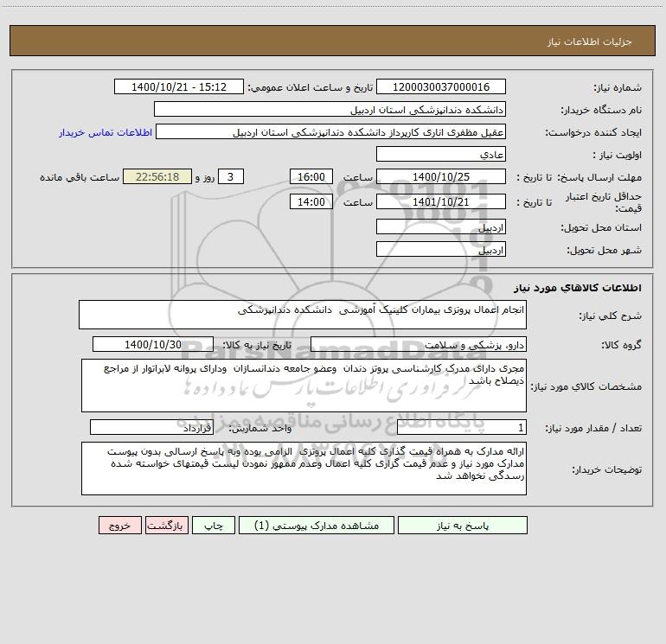
Task: Click the ساعت باقی مانده label
Action: 80,177
